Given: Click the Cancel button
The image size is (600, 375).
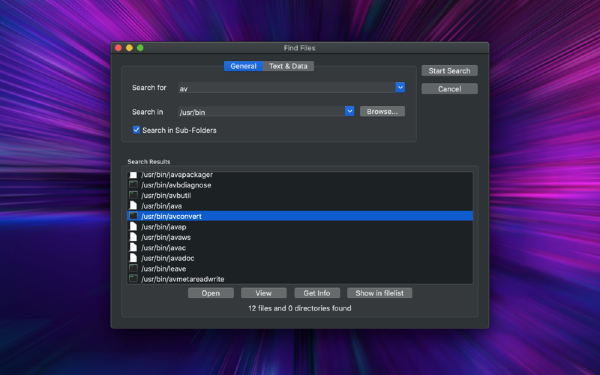Looking at the screenshot, I should point(449,89).
